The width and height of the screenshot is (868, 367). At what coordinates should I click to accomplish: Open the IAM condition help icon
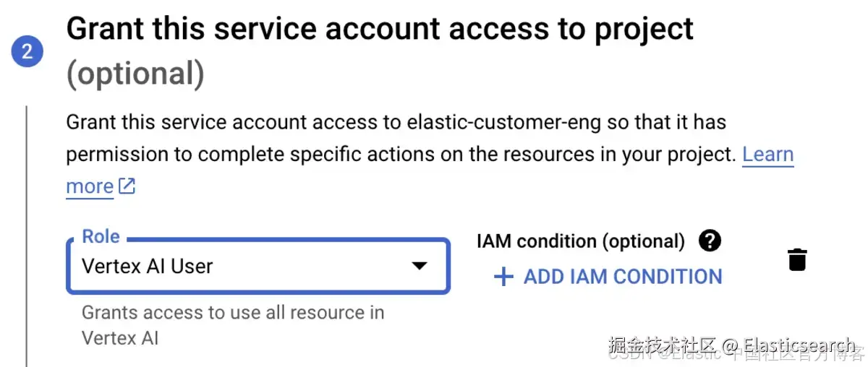710,241
